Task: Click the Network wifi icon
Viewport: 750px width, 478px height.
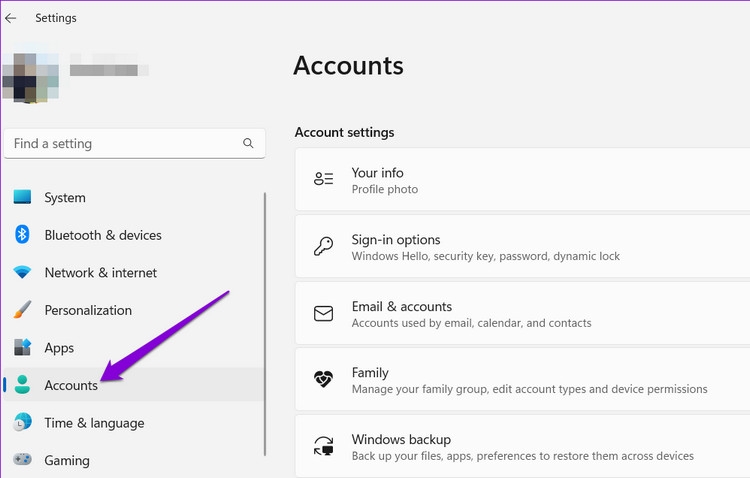Action: click(22, 272)
